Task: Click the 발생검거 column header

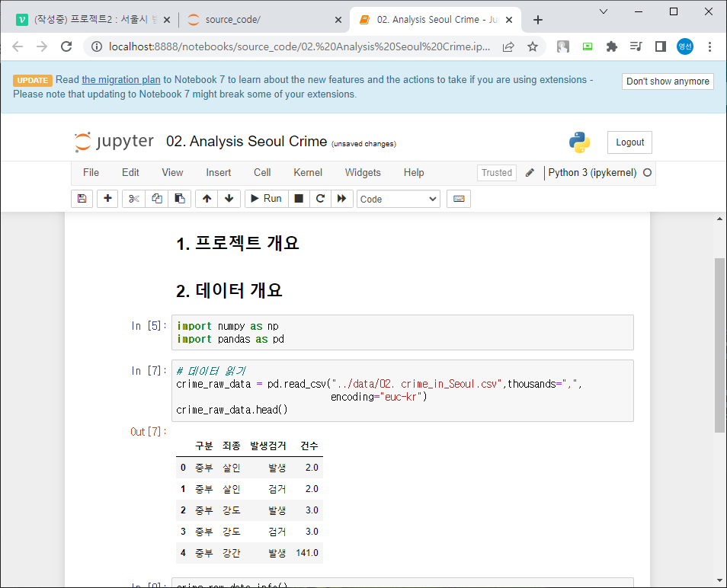Action: click(268, 446)
